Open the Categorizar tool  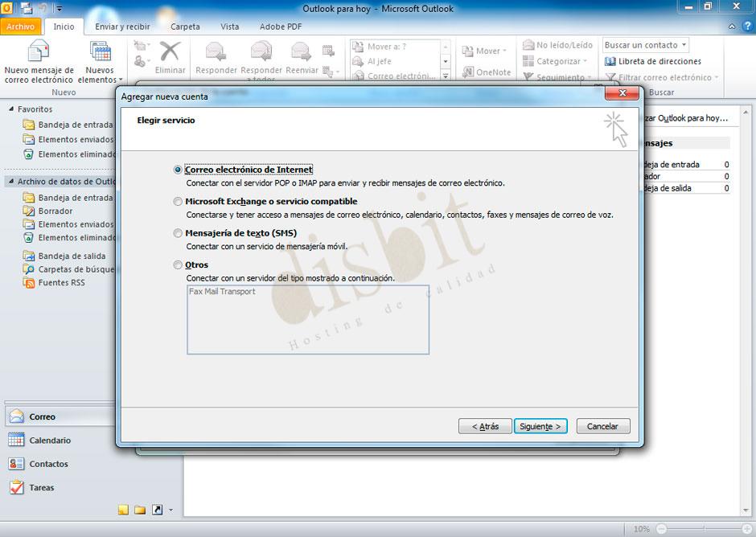555,61
